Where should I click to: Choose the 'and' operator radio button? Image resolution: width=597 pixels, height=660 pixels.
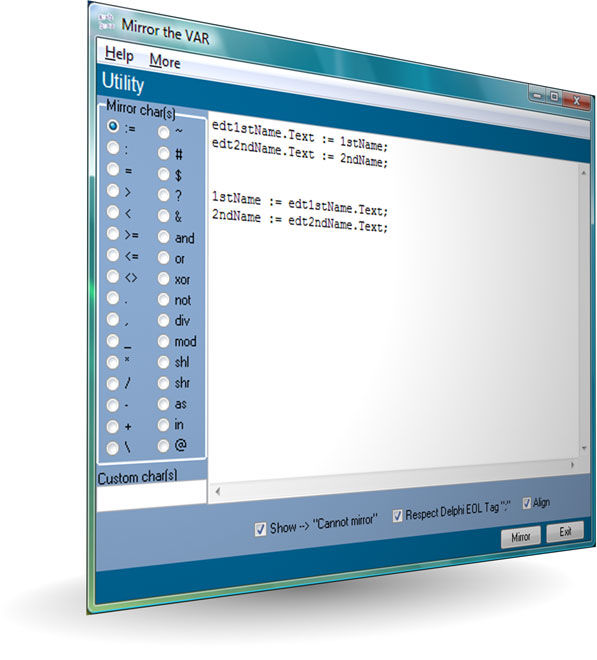click(x=163, y=237)
